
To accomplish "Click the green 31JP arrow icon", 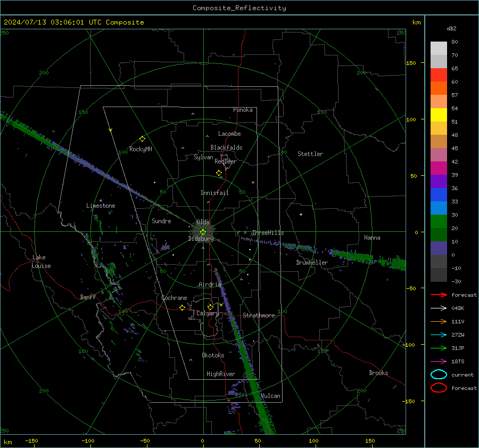I will [439, 348].
